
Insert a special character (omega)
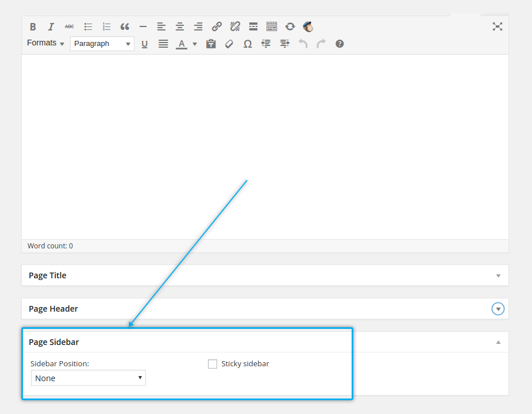(x=248, y=44)
